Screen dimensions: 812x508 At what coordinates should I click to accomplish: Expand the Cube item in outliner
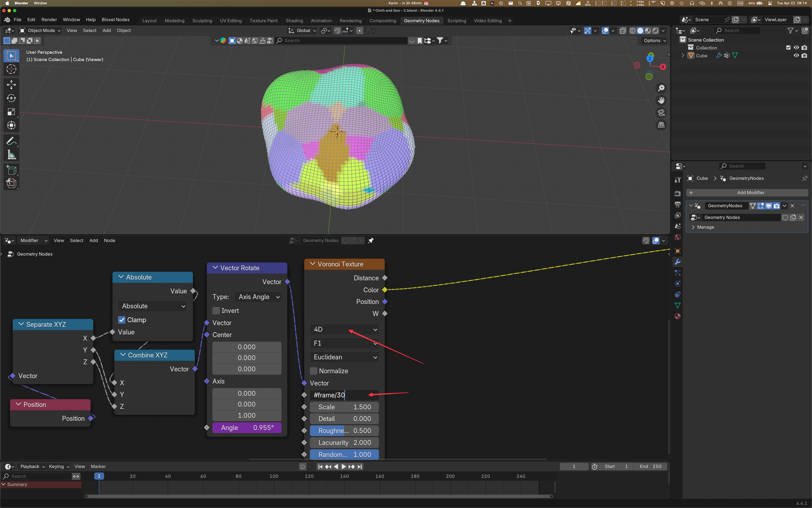tap(683, 55)
